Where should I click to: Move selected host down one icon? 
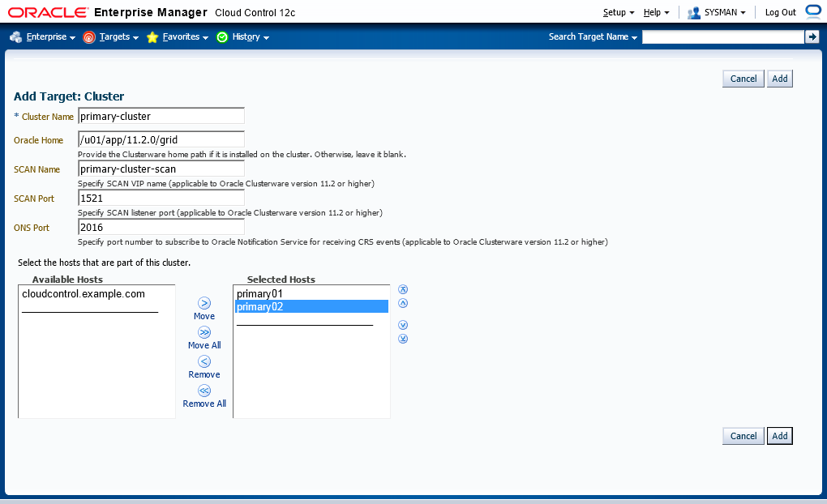[x=403, y=325]
